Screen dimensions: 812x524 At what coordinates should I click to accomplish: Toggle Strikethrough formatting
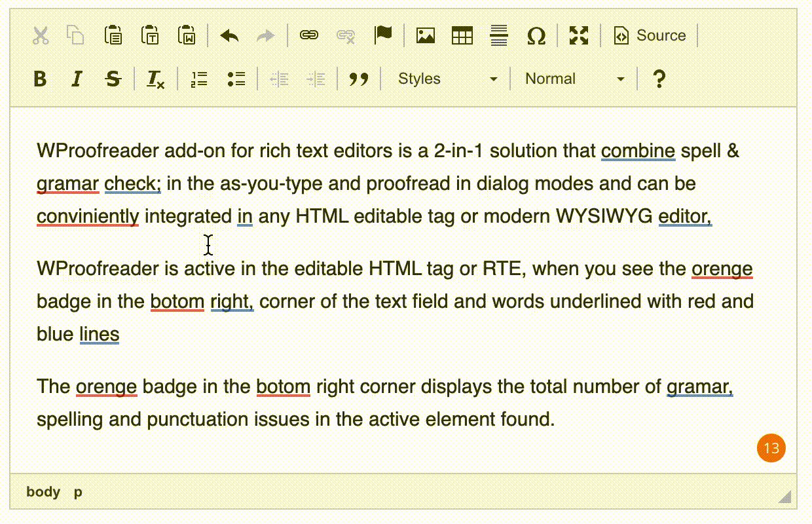coord(113,79)
